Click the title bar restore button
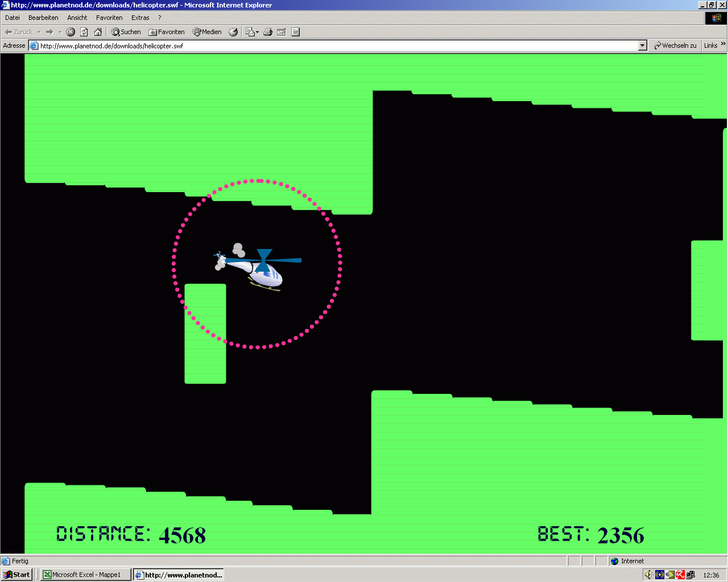728x582 pixels. (x=711, y=5)
